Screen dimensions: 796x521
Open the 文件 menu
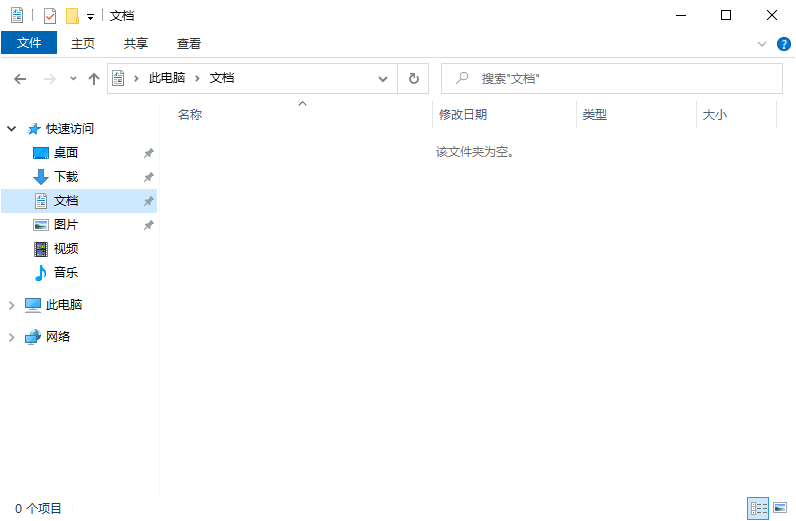tap(29, 44)
